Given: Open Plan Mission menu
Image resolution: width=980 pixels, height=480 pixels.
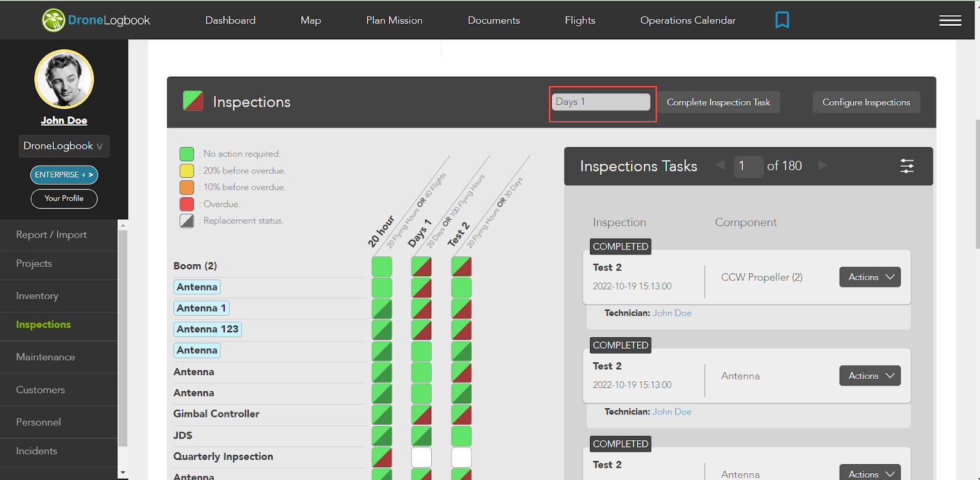Looking at the screenshot, I should (394, 20).
